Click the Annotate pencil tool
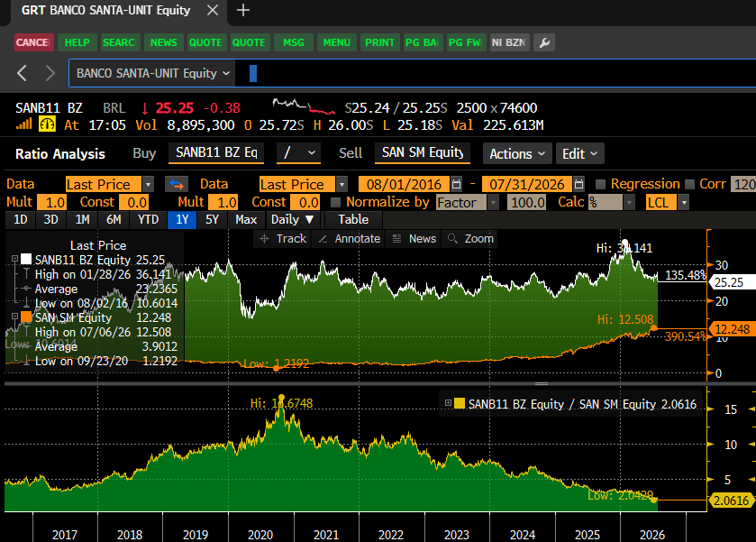Image resolution: width=756 pixels, height=542 pixels. 349,238
